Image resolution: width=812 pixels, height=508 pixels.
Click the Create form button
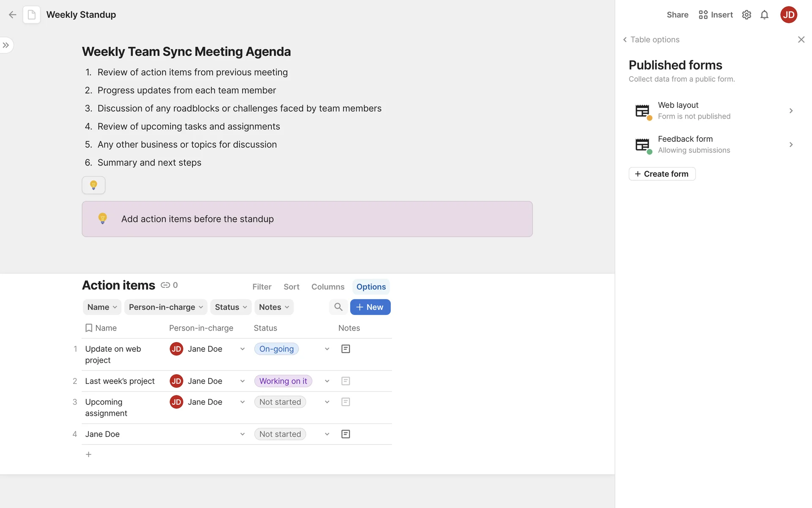pos(662,174)
